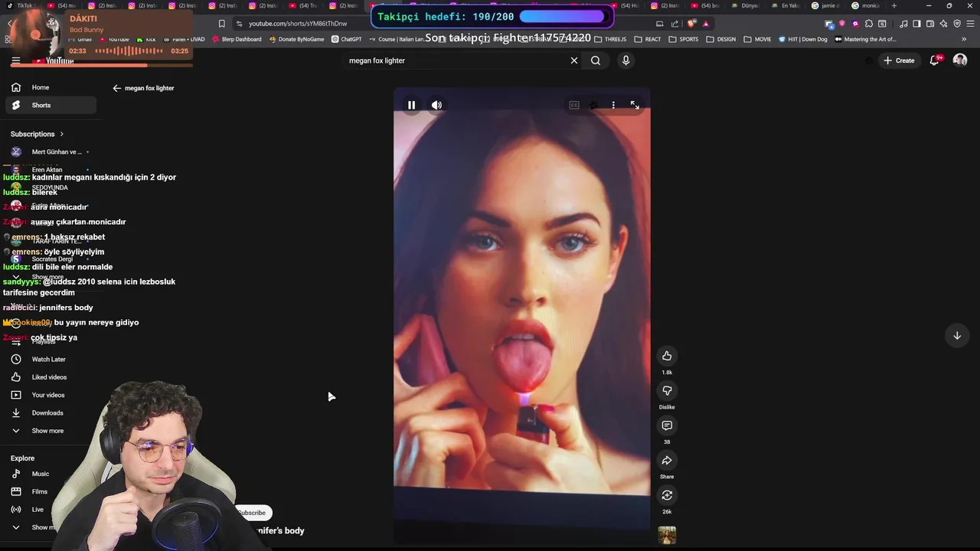This screenshot has height=551, width=980.
Task: Open Donate ByNoGame bookmark
Action: pos(297,39)
